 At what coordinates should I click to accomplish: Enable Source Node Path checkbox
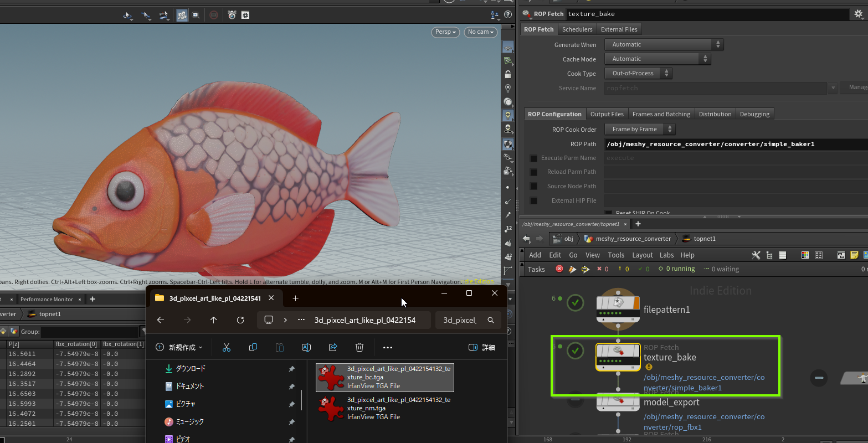pos(533,186)
